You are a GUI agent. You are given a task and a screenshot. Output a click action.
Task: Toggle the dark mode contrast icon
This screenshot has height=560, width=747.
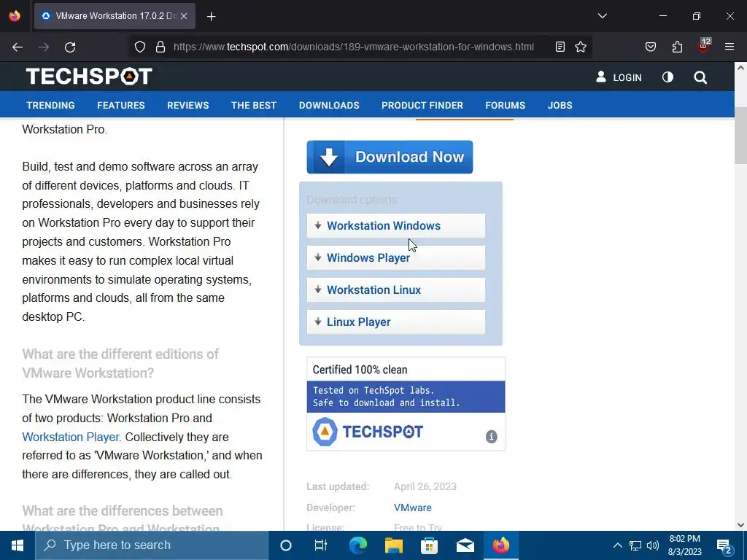pyautogui.click(x=668, y=77)
